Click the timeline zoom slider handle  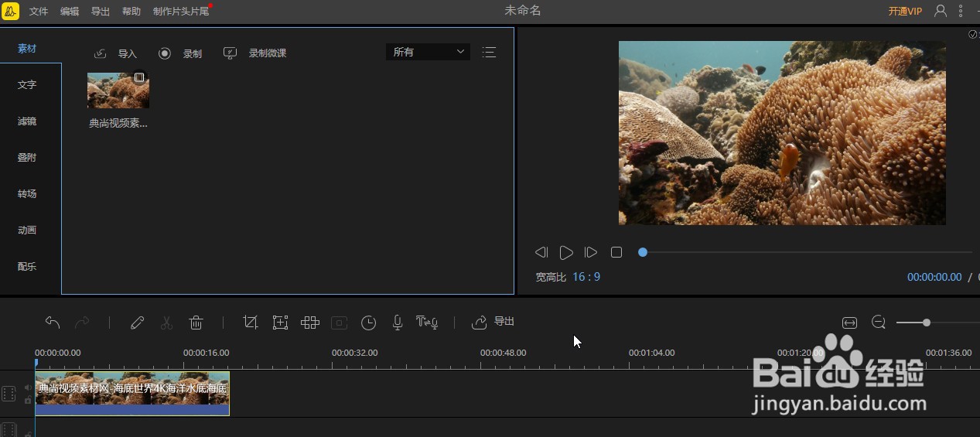point(927,323)
